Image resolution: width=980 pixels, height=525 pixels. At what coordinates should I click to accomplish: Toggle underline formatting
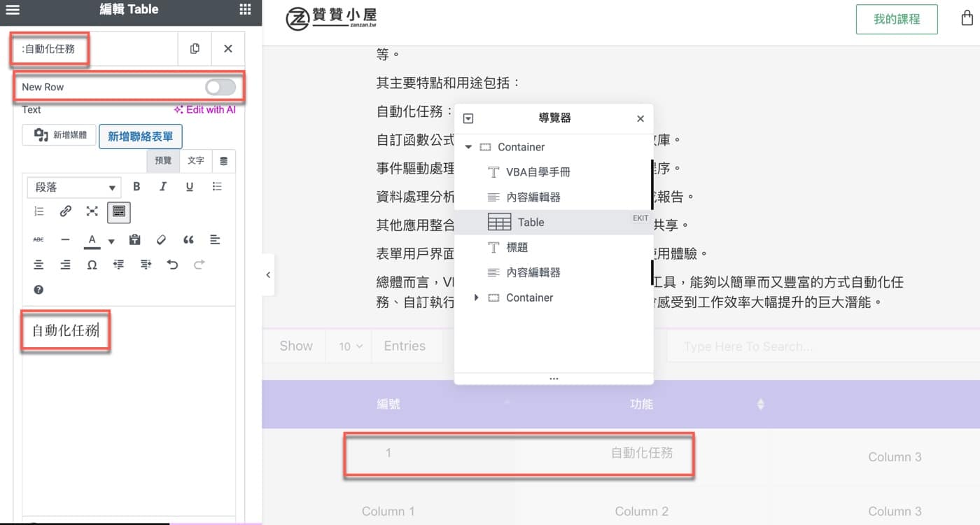click(190, 187)
